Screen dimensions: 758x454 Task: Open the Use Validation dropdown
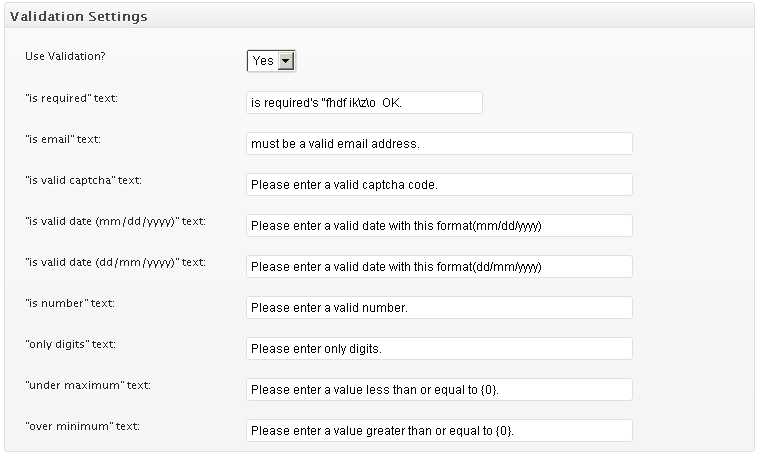click(272, 61)
